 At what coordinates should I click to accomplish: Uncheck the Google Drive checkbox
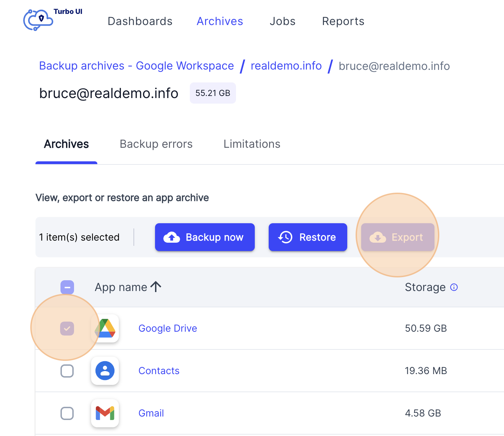(x=67, y=329)
